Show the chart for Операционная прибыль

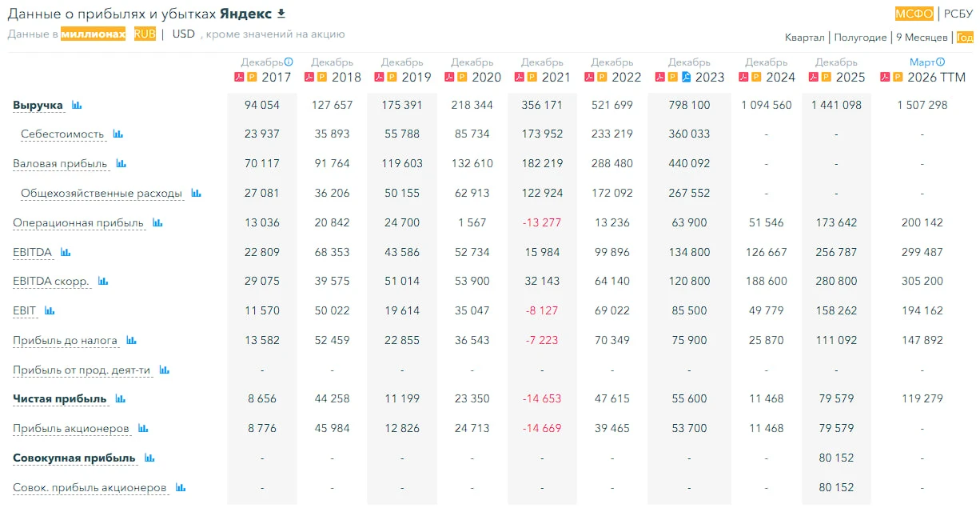pos(157,222)
